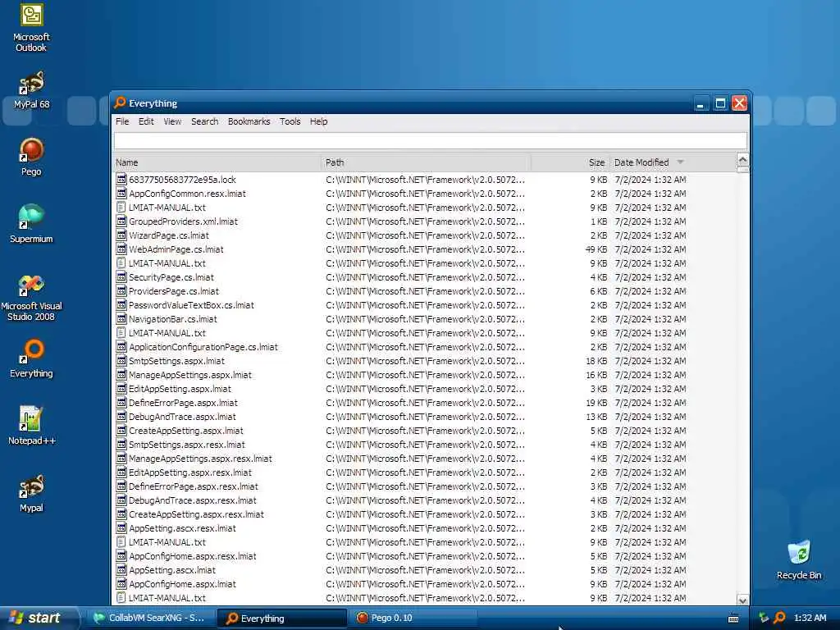Click file icon of GroupedProviders.xml.lmiat
Image resolution: width=840 pixels, height=630 pixels.
click(x=121, y=221)
